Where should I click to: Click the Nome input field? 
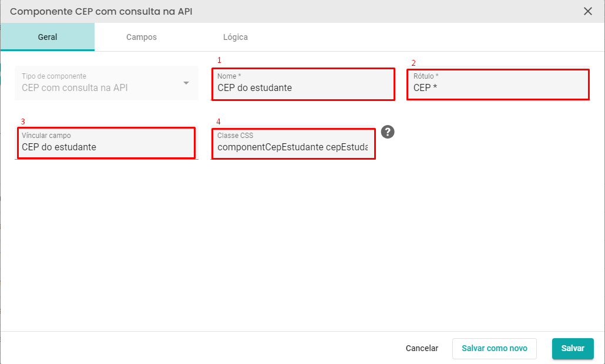tap(303, 84)
